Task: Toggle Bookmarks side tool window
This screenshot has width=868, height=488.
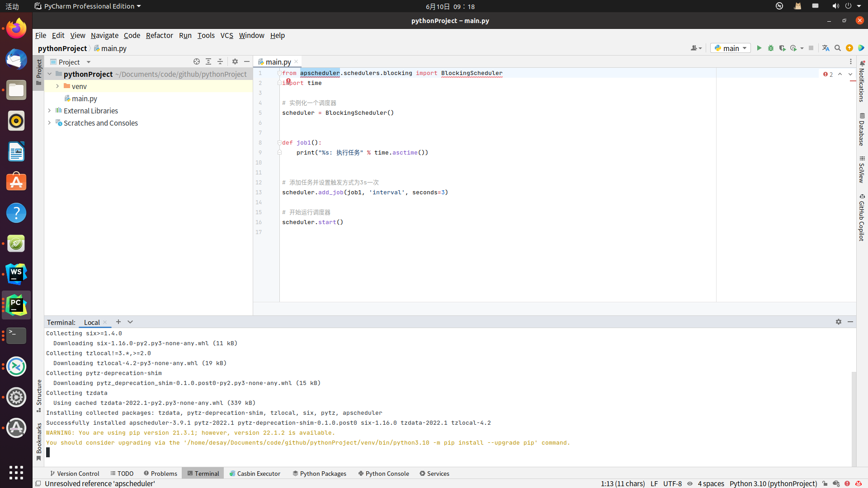Action: (39, 441)
